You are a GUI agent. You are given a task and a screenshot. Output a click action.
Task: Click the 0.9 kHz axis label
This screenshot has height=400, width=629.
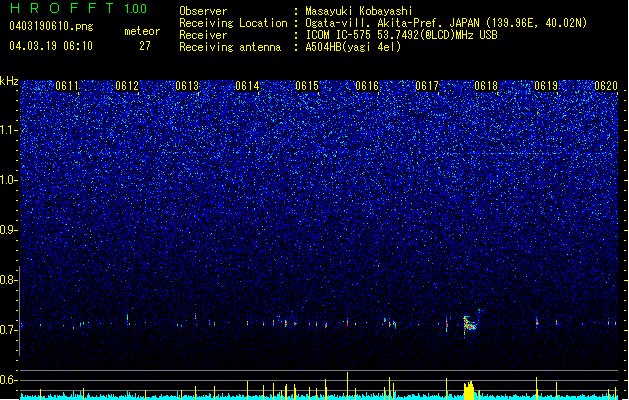9,230
